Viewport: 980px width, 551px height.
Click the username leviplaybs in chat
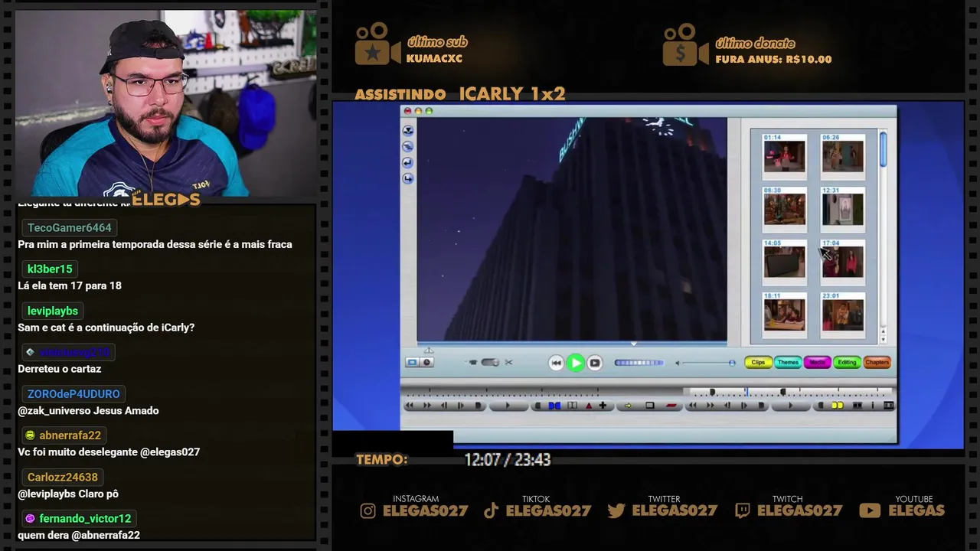click(x=53, y=311)
